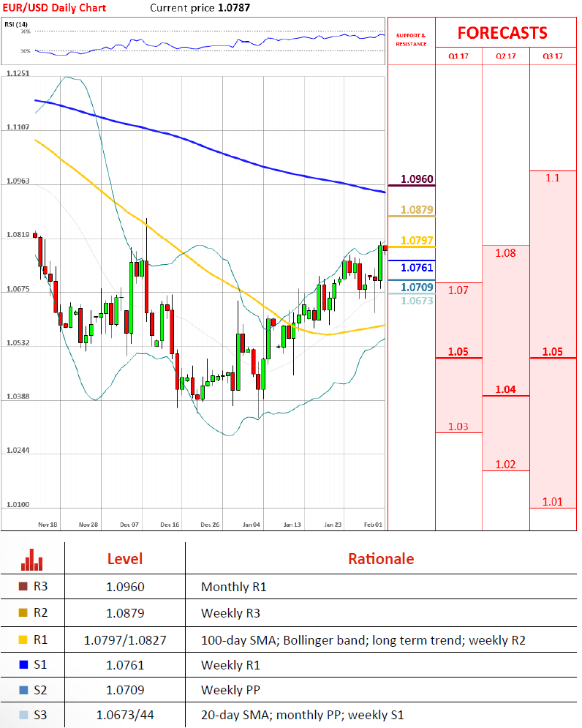
Task: Click the 1.0963 price axis label
Action: coord(18,181)
